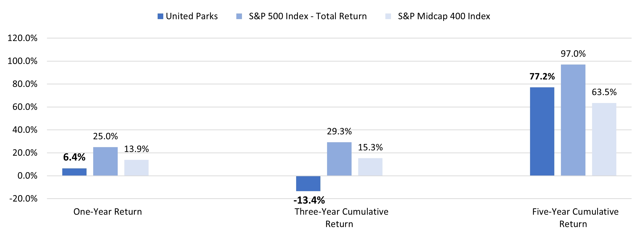Screen dimensions: 644x237
Task: Click the S&P 500 five-year 97.0% bar
Action: click(x=573, y=120)
